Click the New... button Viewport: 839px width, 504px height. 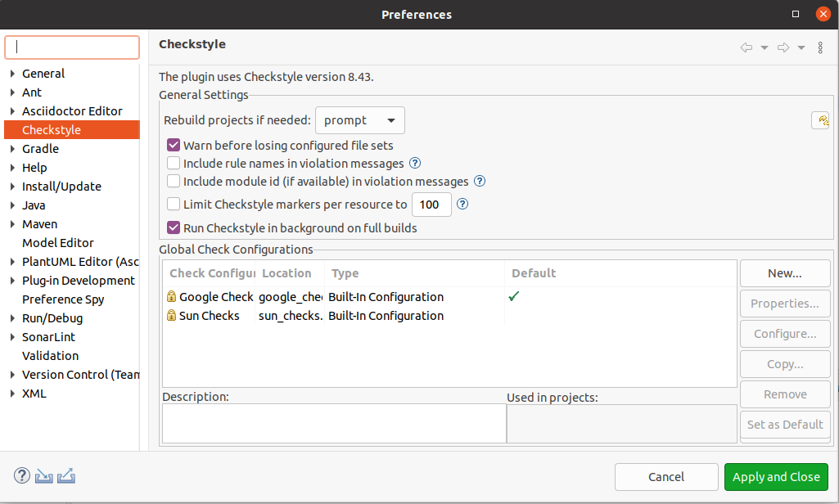pyautogui.click(x=785, y=273)
